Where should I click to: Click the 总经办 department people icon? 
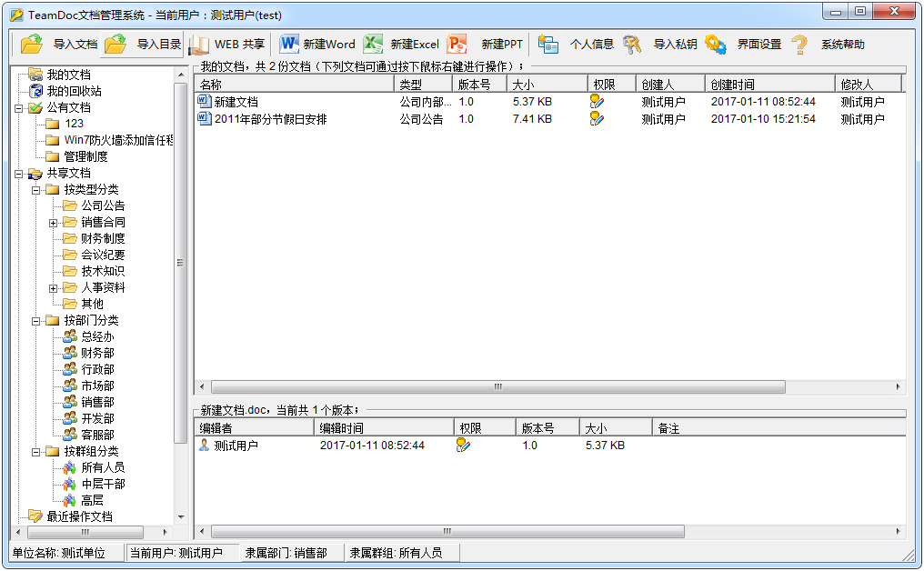70,336
